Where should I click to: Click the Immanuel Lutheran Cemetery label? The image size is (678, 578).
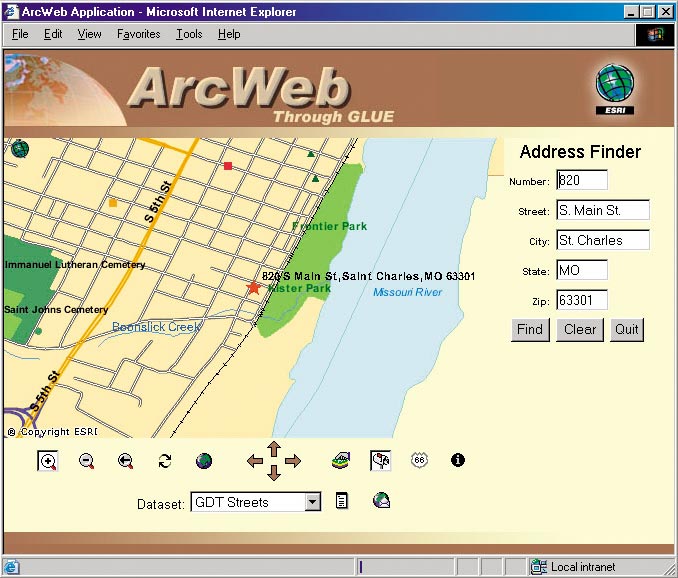click(75, 265)
